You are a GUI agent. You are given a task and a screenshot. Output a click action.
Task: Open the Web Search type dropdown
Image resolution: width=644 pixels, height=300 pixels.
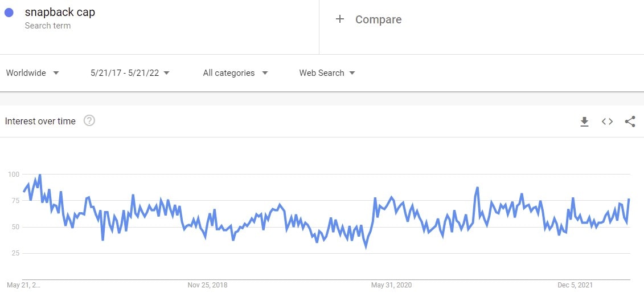pyautogui.click(x=327, y=73)
